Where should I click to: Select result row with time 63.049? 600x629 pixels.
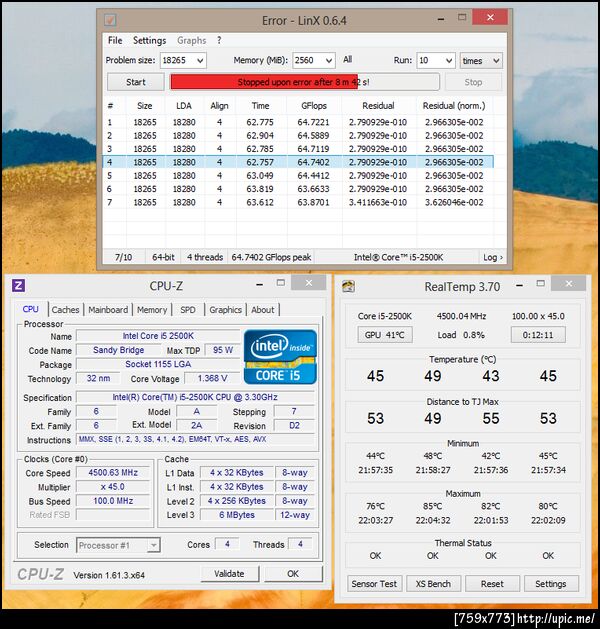pos(298,176)
